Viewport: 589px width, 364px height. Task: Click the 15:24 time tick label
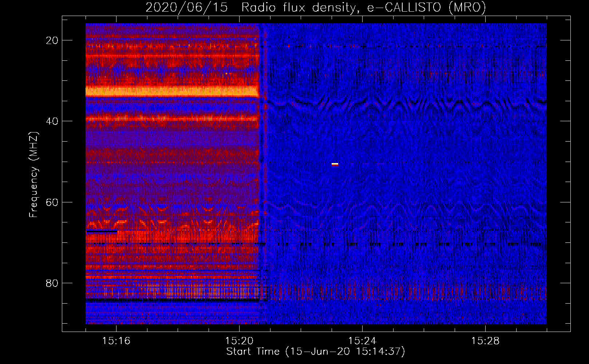(x=362, y=341)
